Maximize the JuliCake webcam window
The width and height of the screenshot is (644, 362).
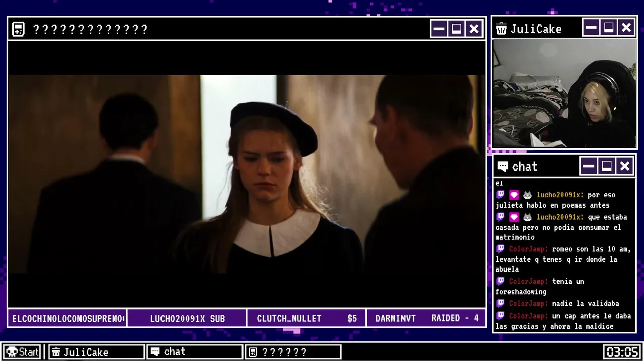coord(609,28)
